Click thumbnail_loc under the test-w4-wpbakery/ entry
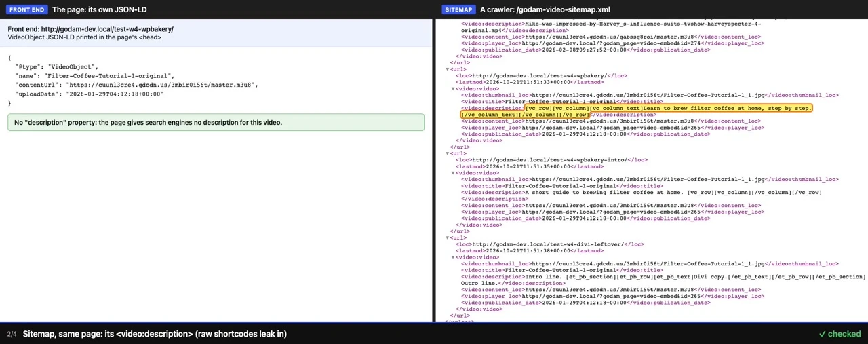The height and width of the screenshot is (344, 868). coord(650,95)
